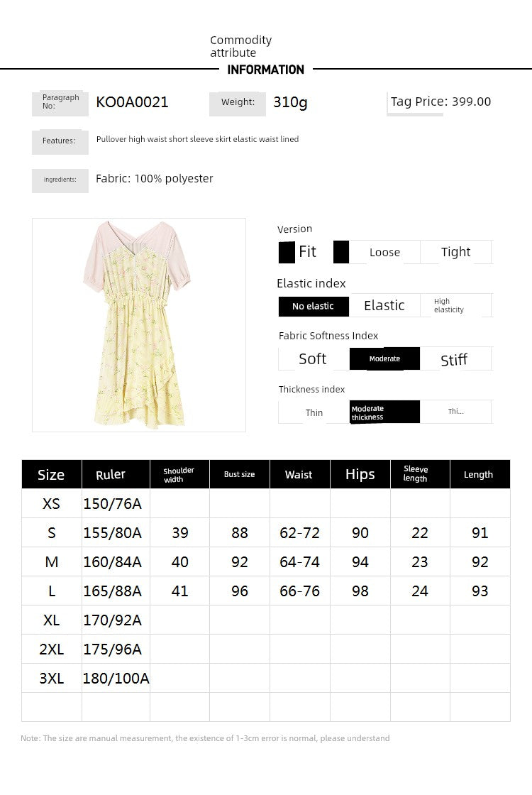Click the Fabric Softness Index heading
Image resolution: width=532 pixels, height=795 pixels.
pyautogui.click(x=328, y=336)
